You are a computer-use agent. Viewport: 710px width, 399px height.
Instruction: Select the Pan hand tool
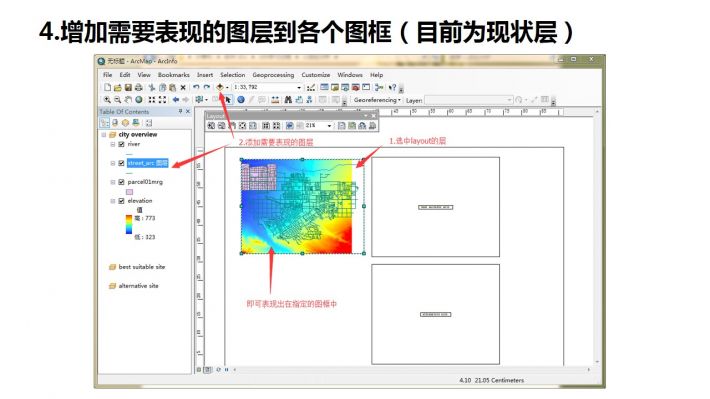(129, 100)
